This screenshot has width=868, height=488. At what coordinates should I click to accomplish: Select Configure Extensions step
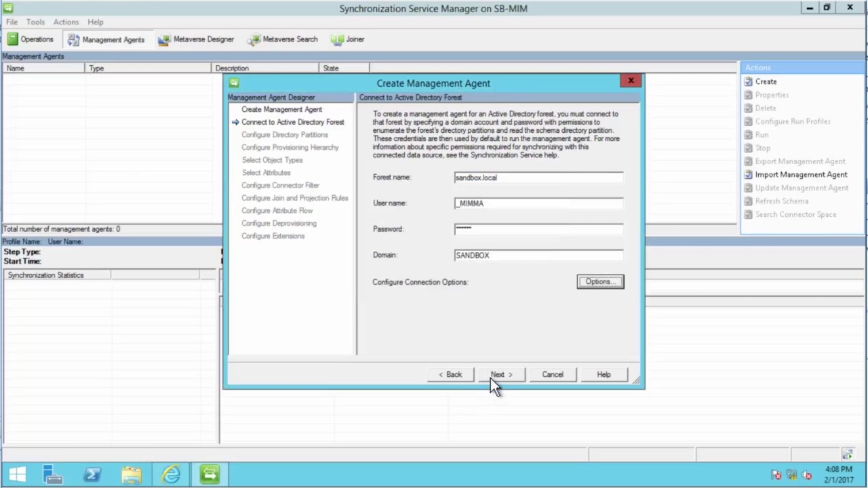pyautogui.click(x=273, y=236)
